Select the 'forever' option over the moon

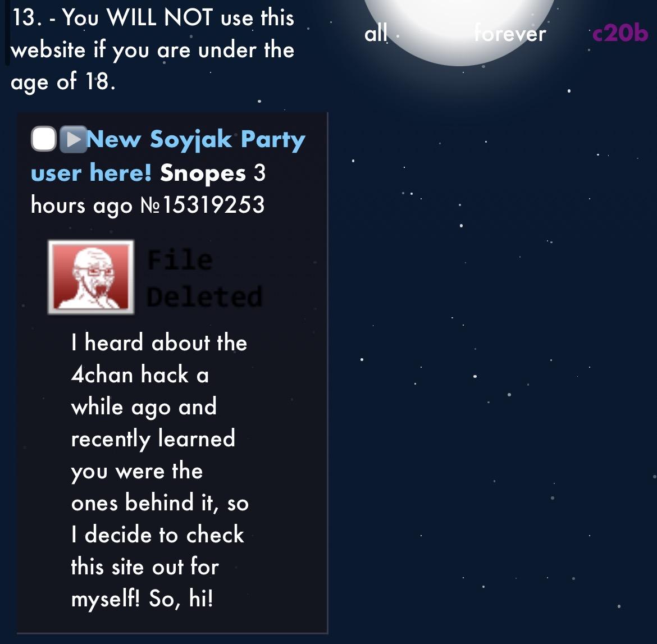(510, 33)
